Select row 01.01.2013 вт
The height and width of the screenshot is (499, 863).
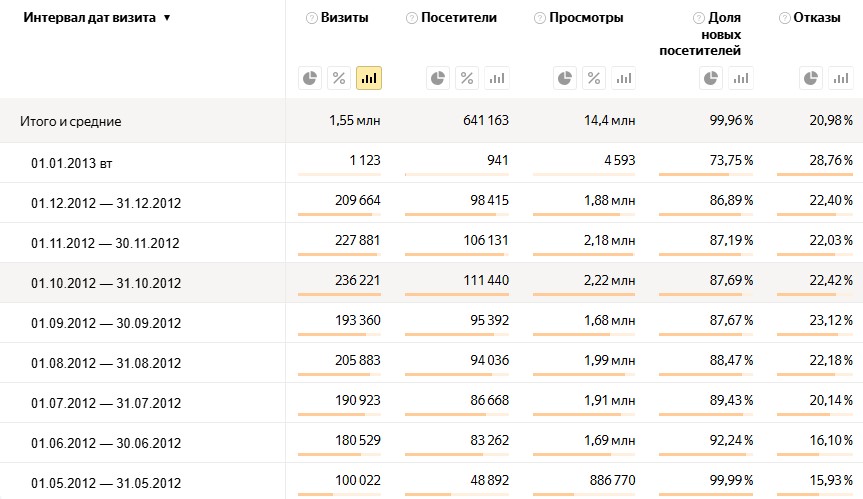pyautogui.click(x=72, y=163)
